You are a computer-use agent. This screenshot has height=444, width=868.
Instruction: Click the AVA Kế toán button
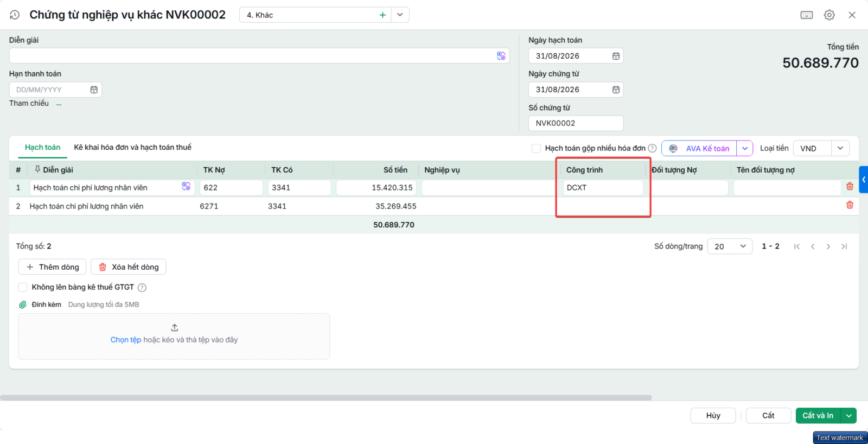coord(699,148)
